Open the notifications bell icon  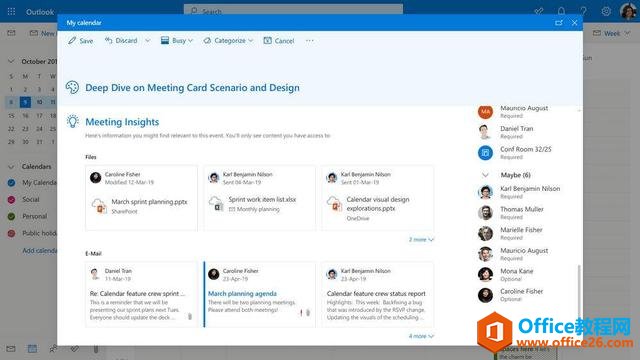(561, 11)
